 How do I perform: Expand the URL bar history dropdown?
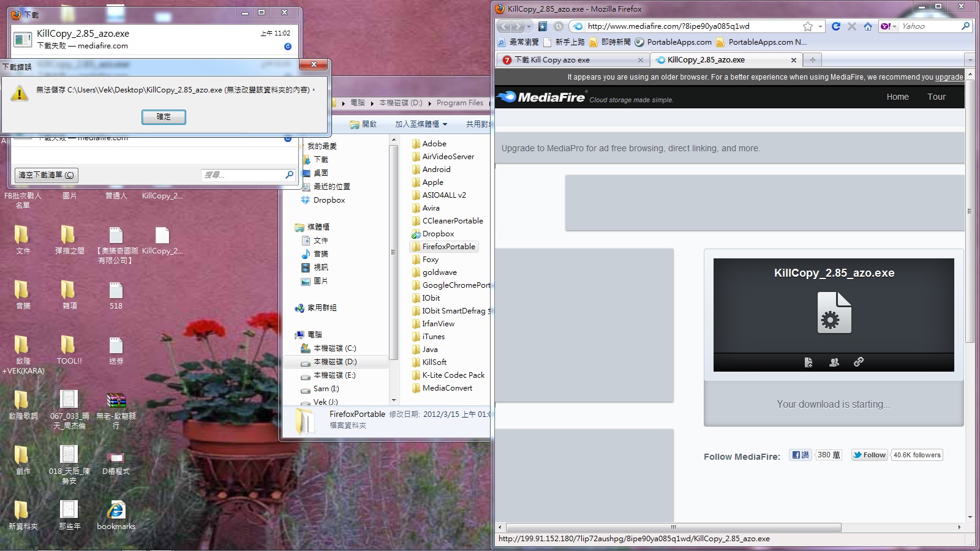(820, 26)
